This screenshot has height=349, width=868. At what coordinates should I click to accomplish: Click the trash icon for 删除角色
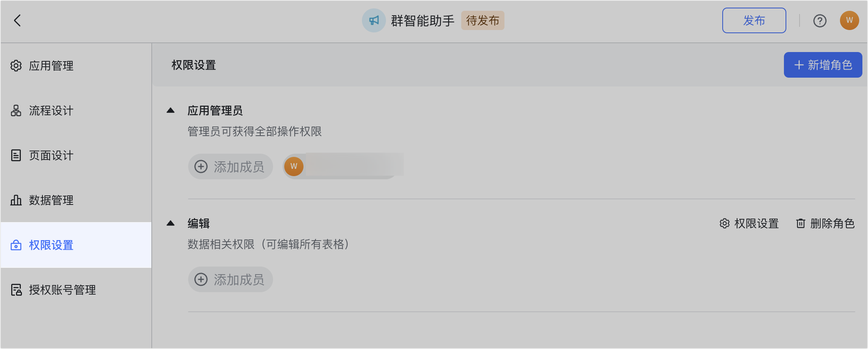[x=800, y=223]
